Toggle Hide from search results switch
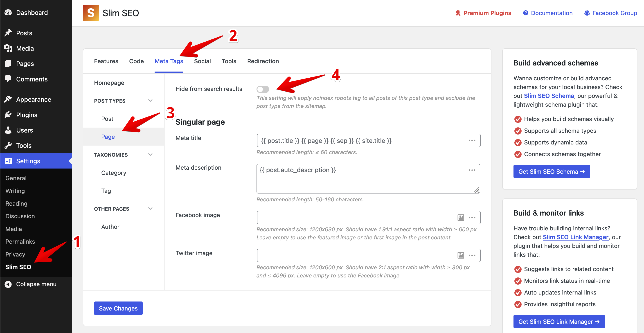The height and width of the screenshot is (333, 644). [x=263, y=89]
